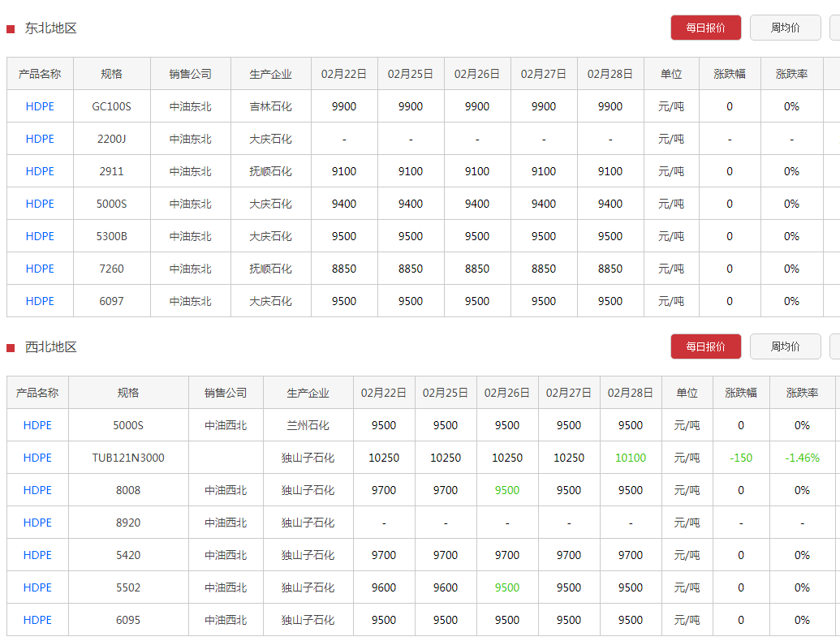
Task: Click the 西北地区 section heading
Action: pyautogui.click(x=51, y=347)
